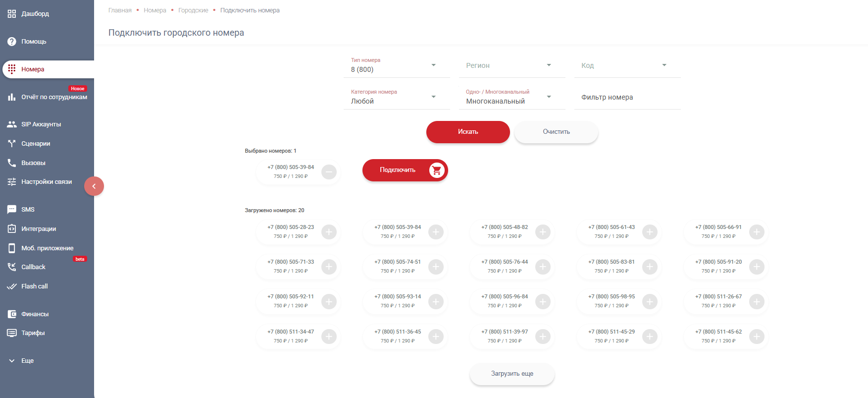Image resolution: width=868 pixels, height=398 pixels.
Task: Click the Вызовы phone icon
Action: [12, 163]
